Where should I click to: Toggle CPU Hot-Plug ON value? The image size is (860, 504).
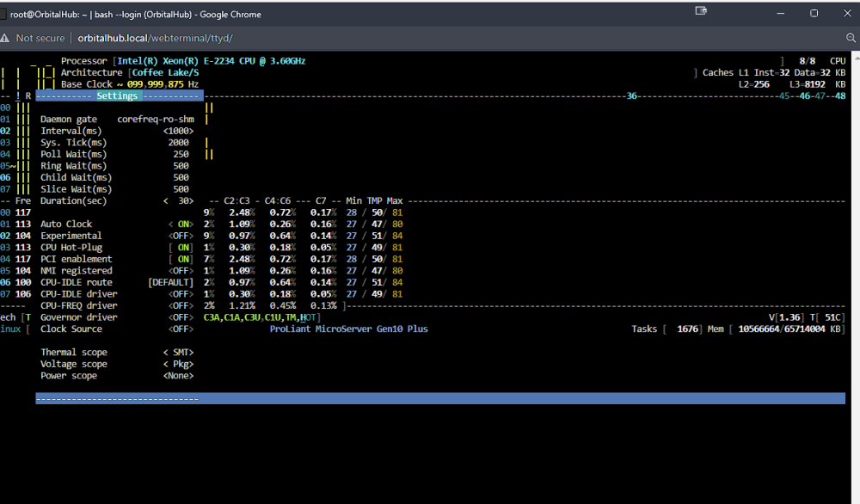click(x=181, y=248)
